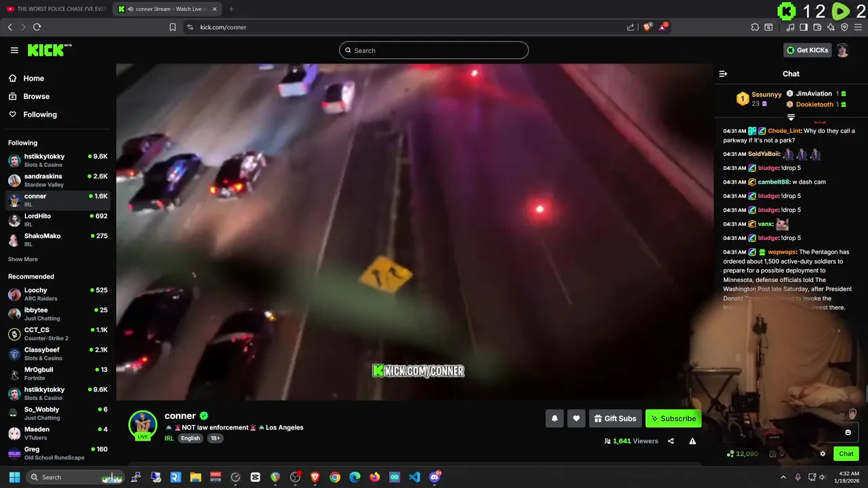Open the emoji picker in chat
Screen dimensions: 868x488
[x=848, y=432]
